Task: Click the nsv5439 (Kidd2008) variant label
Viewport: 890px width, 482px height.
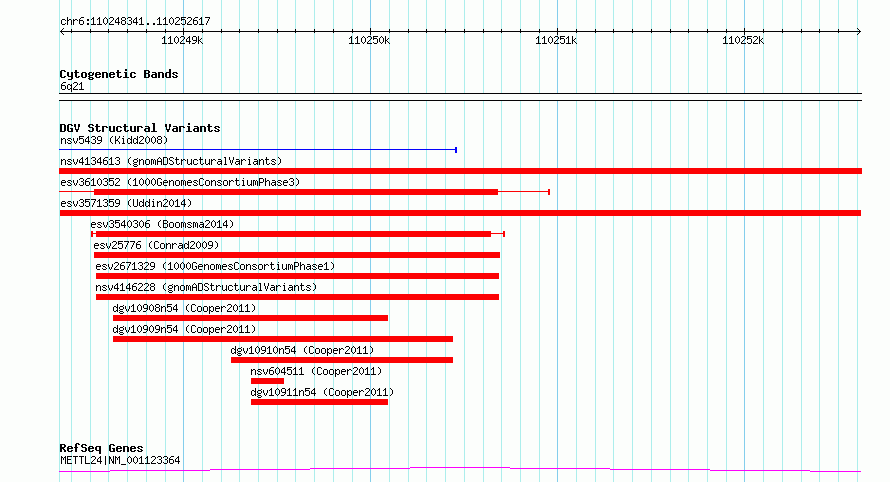Action: [x=114, y=140]
